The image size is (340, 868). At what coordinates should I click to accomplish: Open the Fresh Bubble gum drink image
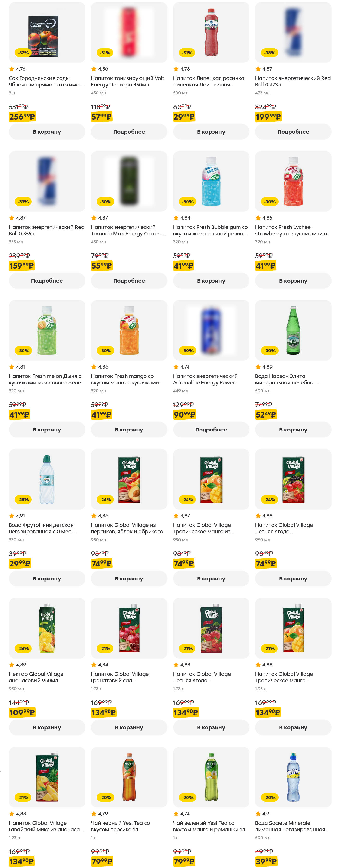point(211,181)
